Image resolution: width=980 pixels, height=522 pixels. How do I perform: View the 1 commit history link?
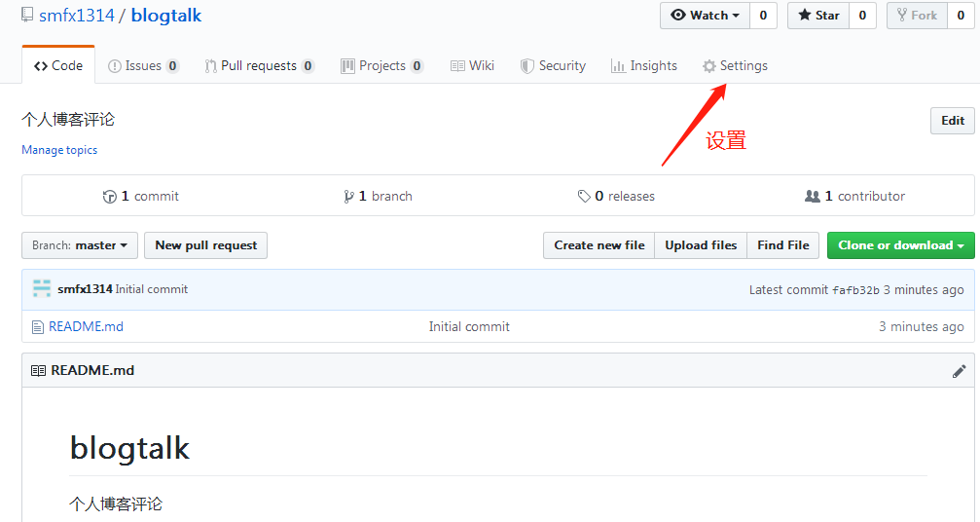(x=140, y=197)
